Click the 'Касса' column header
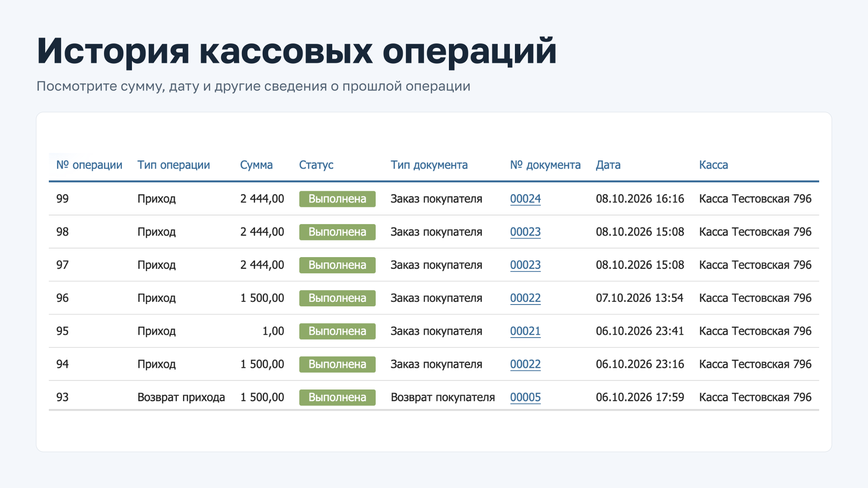 [713, 165]
